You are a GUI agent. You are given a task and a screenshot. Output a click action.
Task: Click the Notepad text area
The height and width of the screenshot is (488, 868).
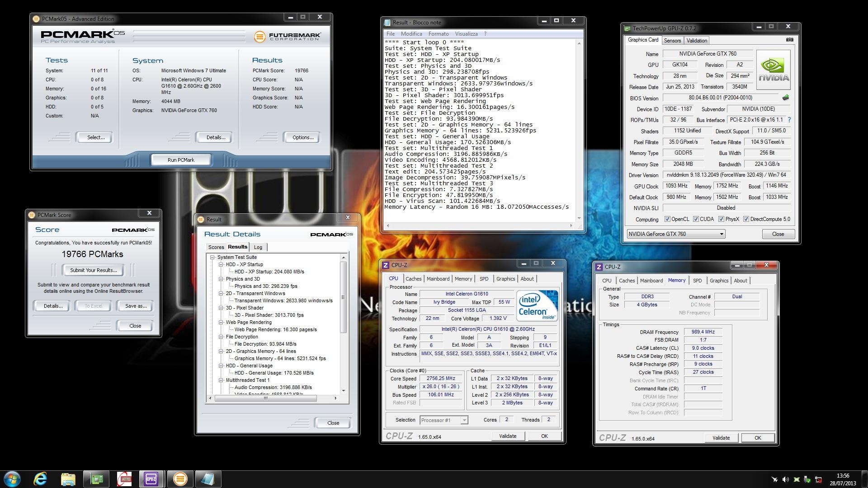(480, 131)
